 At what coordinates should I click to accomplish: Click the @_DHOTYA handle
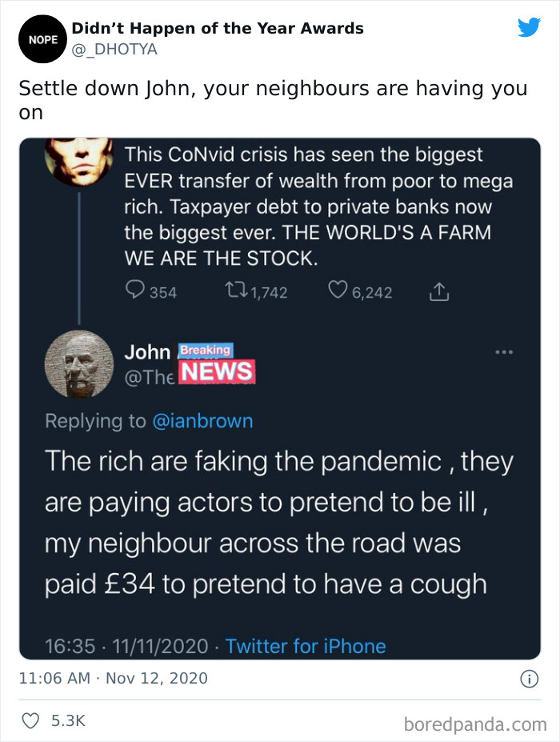tap(114, 49)
